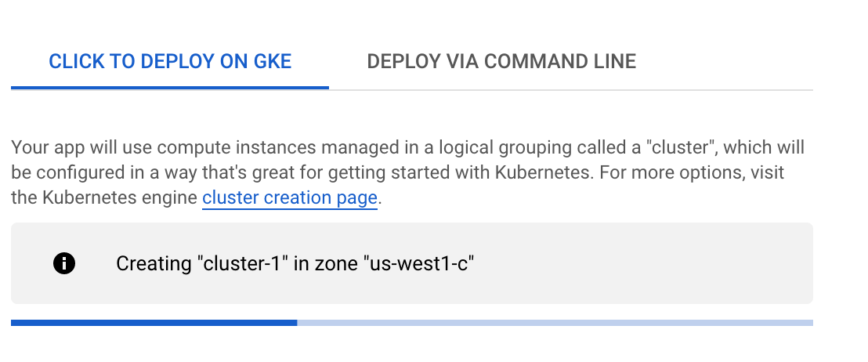This screenshot has width=868, height=362.
Task: Select the Click to Deploy on GKE tab
Action: click(170, 61)
